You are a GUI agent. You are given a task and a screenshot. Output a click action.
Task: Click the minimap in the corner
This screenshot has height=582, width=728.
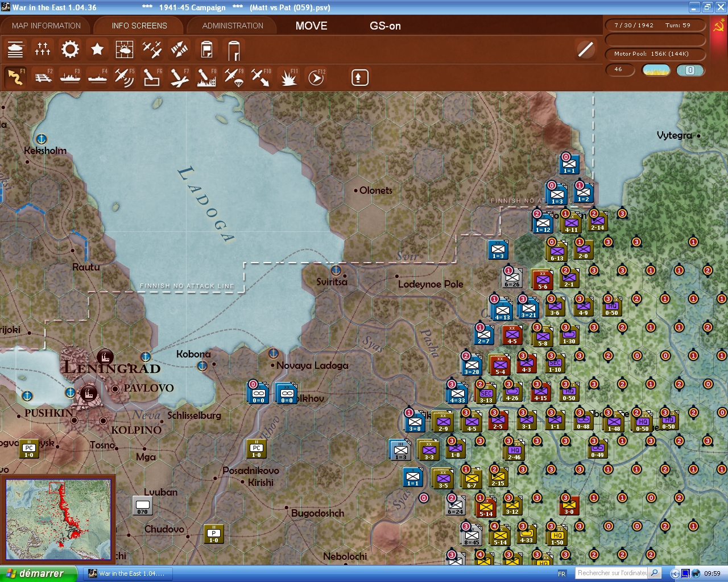pos(58,519)
